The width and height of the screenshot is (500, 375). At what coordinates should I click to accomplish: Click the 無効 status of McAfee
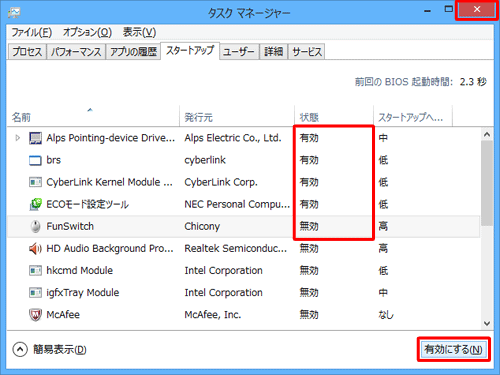click(x=309, y=315)
